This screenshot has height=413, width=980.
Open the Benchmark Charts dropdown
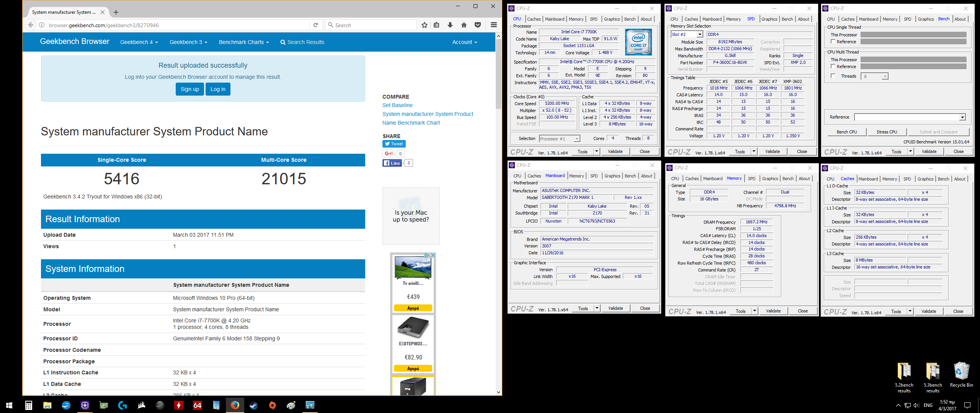pyautogui.click(x=244, y=42)
